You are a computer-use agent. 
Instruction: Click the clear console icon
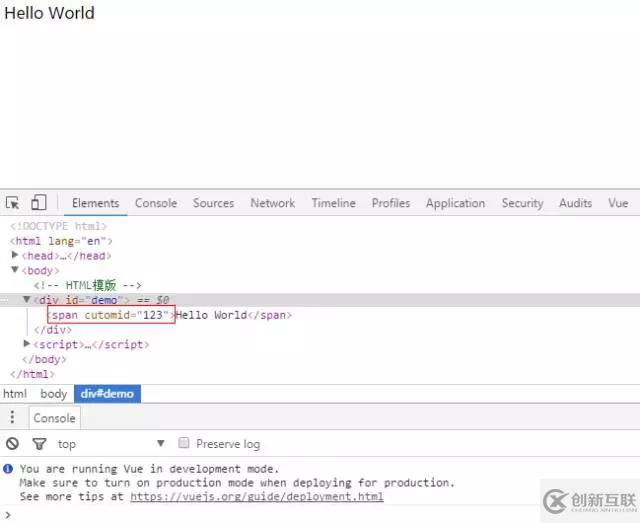[x=12, y=444]
